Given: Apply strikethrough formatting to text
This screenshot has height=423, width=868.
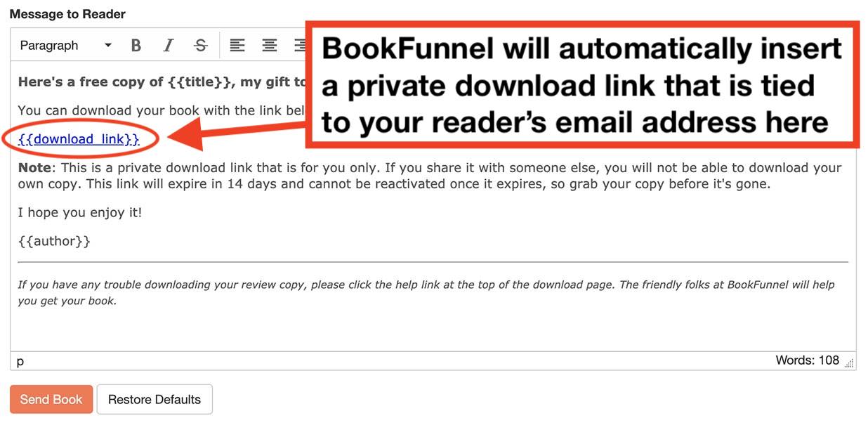Looking at the screenshot, I should click(x=200, y=44).
